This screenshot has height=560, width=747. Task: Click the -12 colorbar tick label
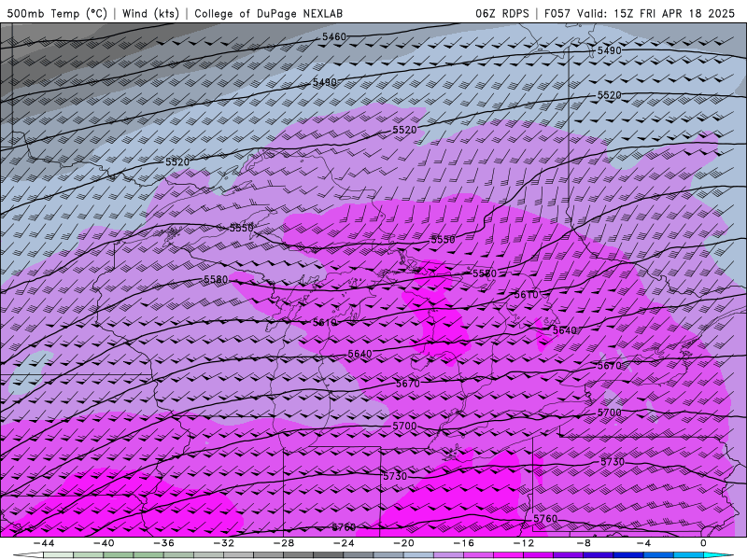(x=524, y=543)
